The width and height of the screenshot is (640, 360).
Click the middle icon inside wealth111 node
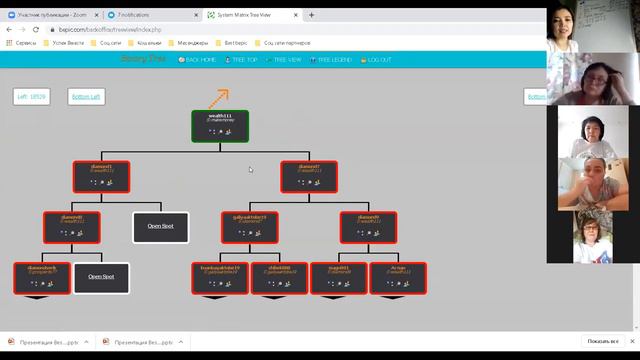pyautogui.click(x=220, y=132)
